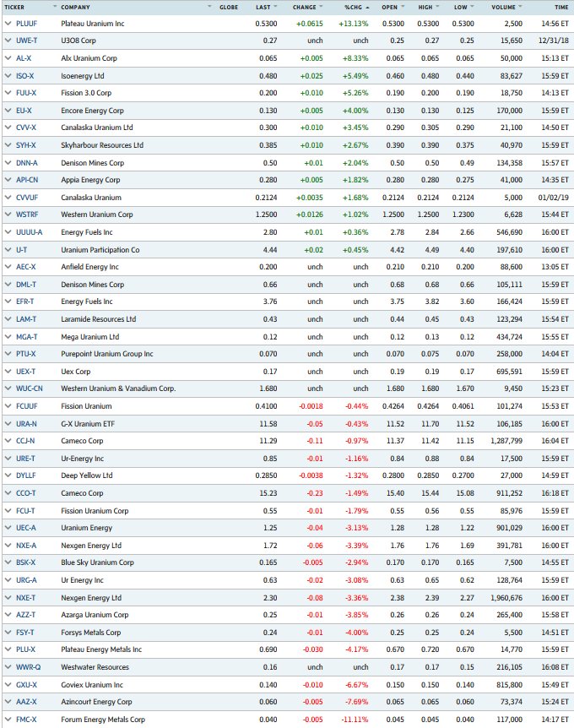Open the LAM-T ticker link
This screenshot has height=728, width=574.
[x=26, y=319]
